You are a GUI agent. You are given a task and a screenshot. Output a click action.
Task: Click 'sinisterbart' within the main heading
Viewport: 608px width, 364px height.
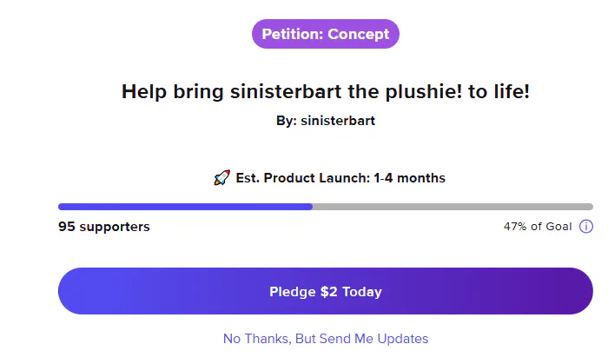click(x=286, y=92)
